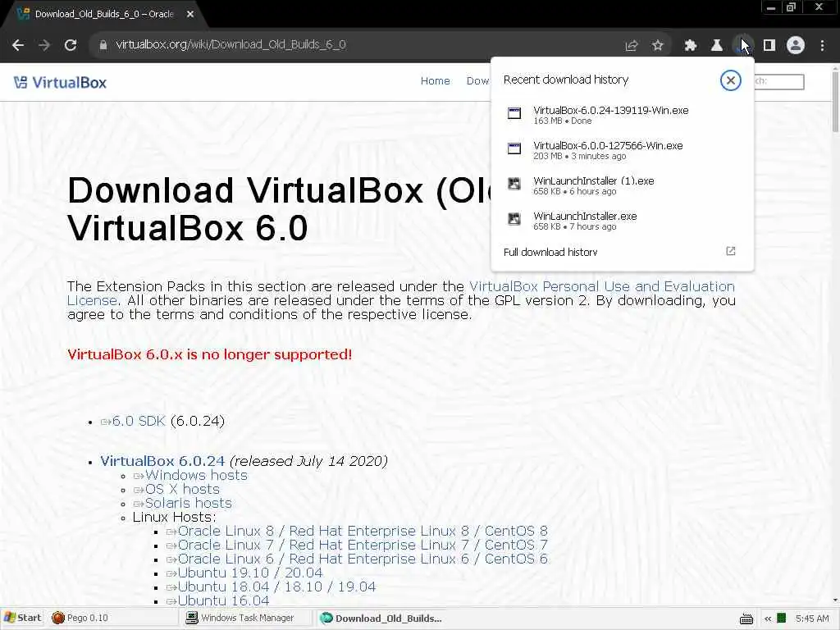Image resolution: width=840 pixels, height=630 pixels.
Task: Click Download_Old_Builds taskbar button
Action: [x=381, y=619]
